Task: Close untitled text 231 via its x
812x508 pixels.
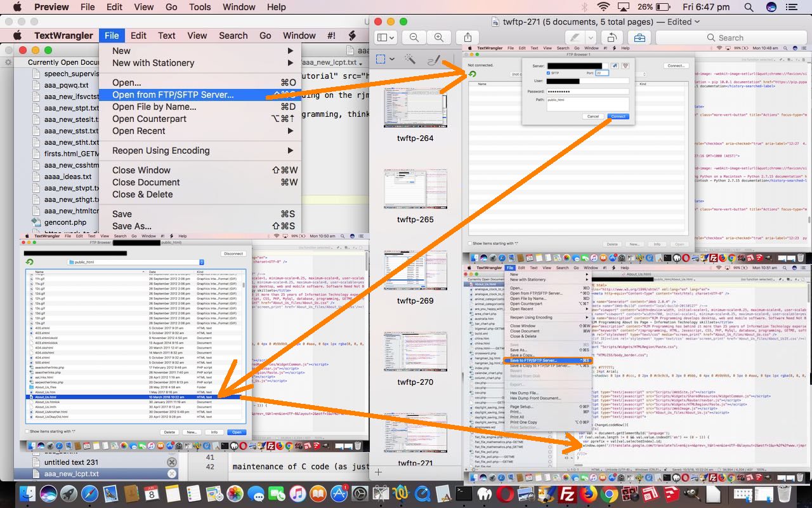Action: coord(171,462)
